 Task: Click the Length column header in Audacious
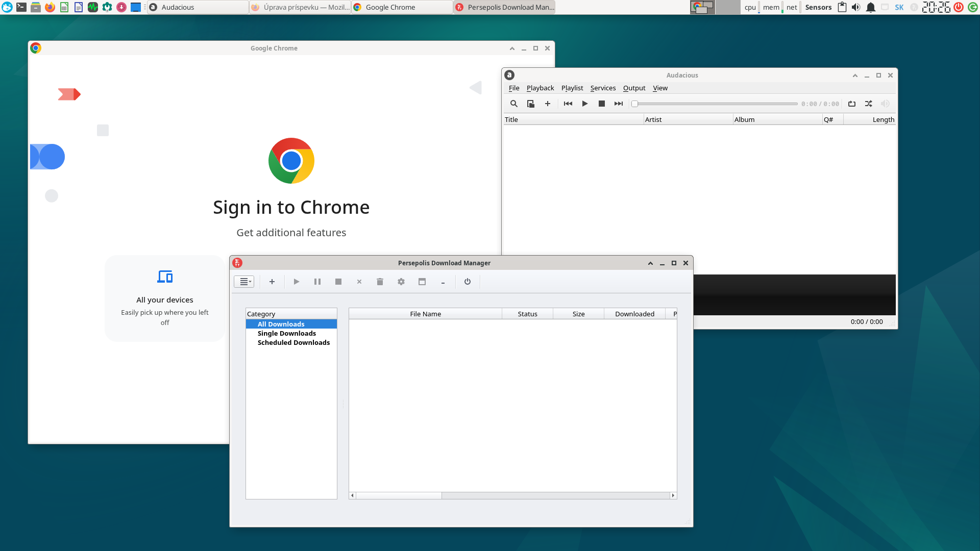[x=870, y=119]
